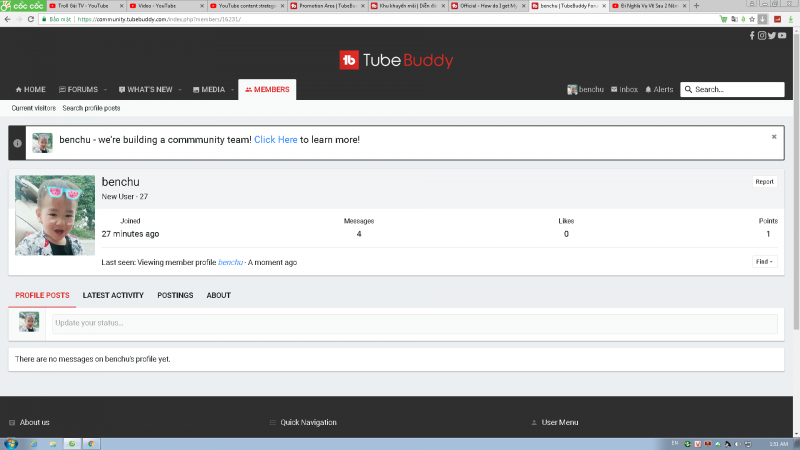Switch to the Postings tab

click(175, 295)
